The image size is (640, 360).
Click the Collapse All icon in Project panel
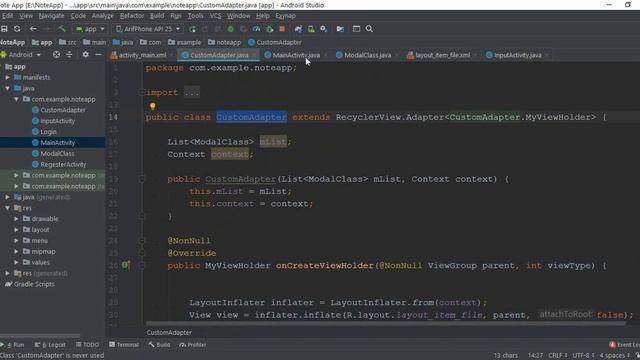click(x=69, y=55)
